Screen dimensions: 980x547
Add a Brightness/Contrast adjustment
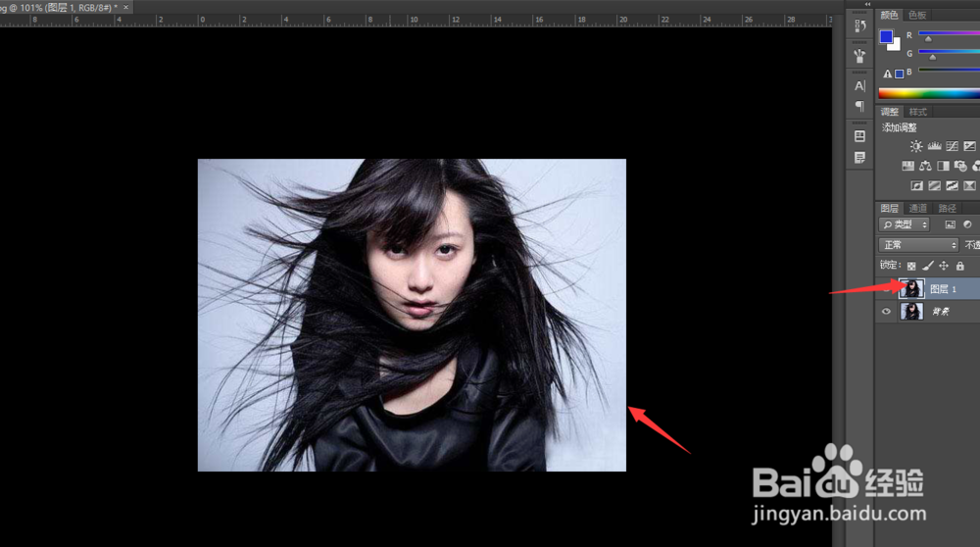(916, 146)
